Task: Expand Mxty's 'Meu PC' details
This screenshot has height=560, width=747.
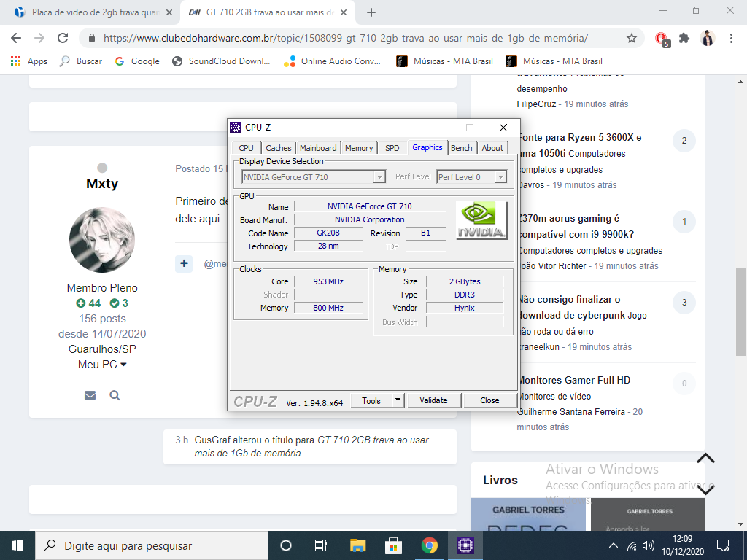Action: coord(102,365)
